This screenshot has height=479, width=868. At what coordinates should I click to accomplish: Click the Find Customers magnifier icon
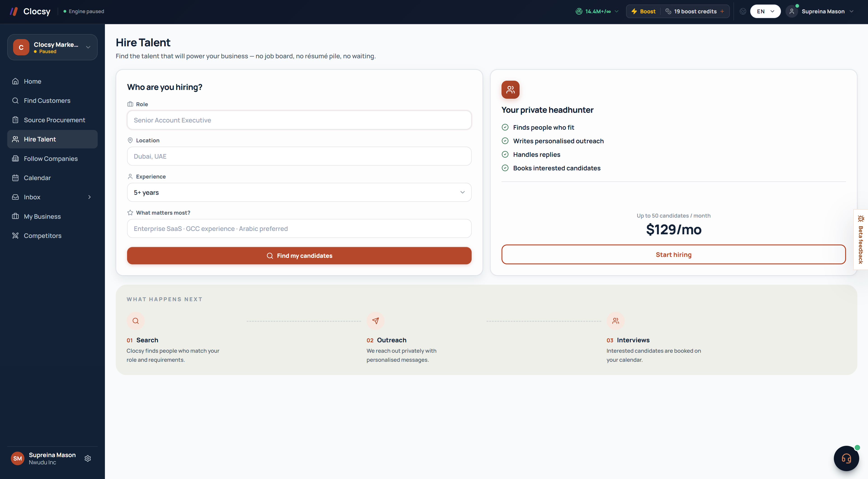(x=15, y=101)
